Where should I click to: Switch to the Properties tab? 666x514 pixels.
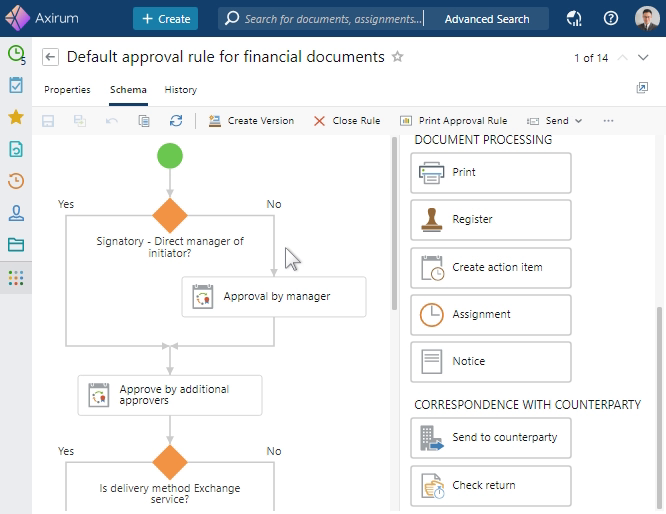(67, 90)
